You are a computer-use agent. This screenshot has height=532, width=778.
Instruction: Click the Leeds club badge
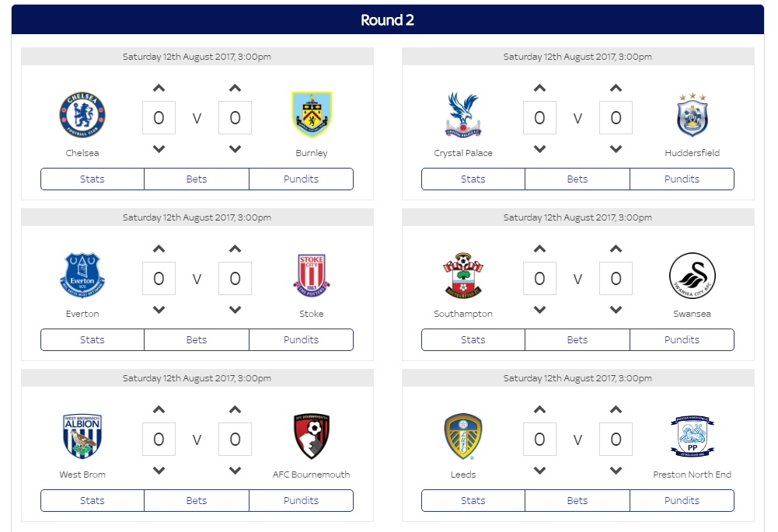pos(463,436)
